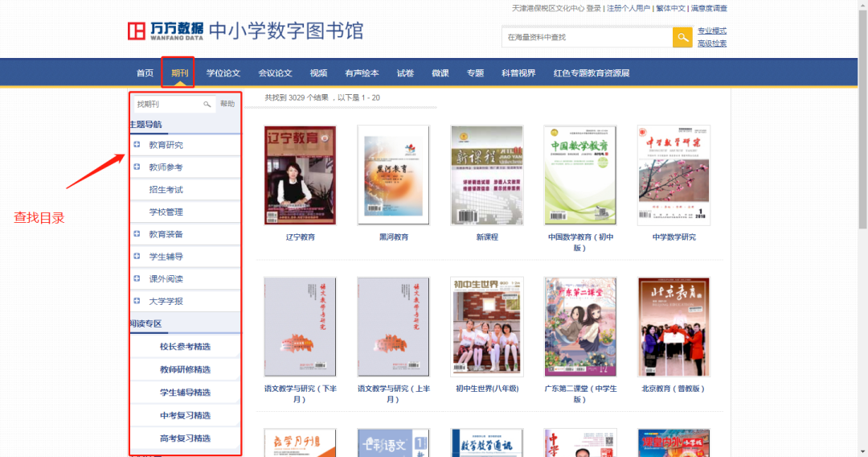Open the 试卷 tab
Image resolution: width=868 pixels, height=457 pixels.
(405, 73)
